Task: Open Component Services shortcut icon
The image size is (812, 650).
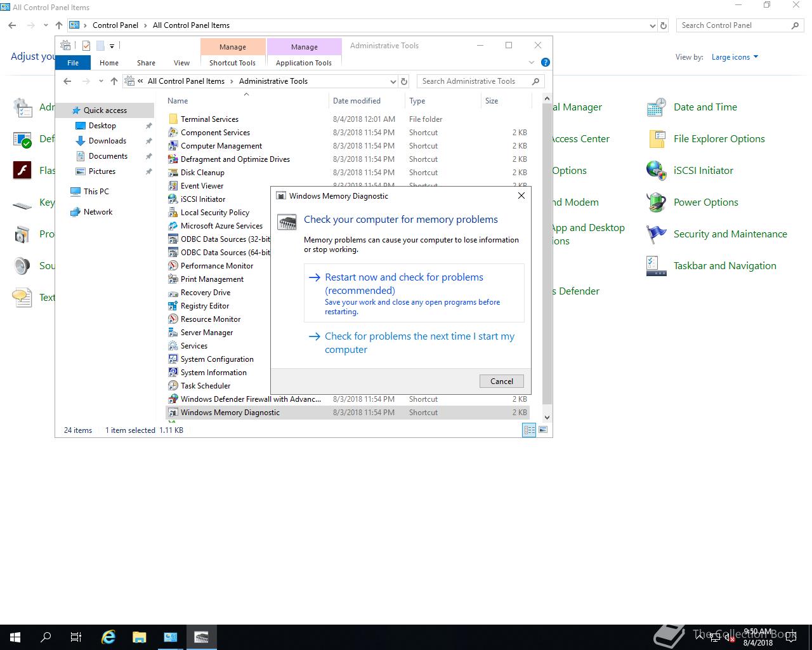Action: point(173,133)
